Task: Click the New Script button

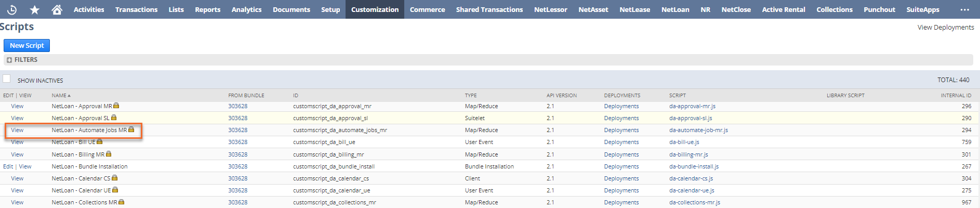Action: (x=27, y=45)
